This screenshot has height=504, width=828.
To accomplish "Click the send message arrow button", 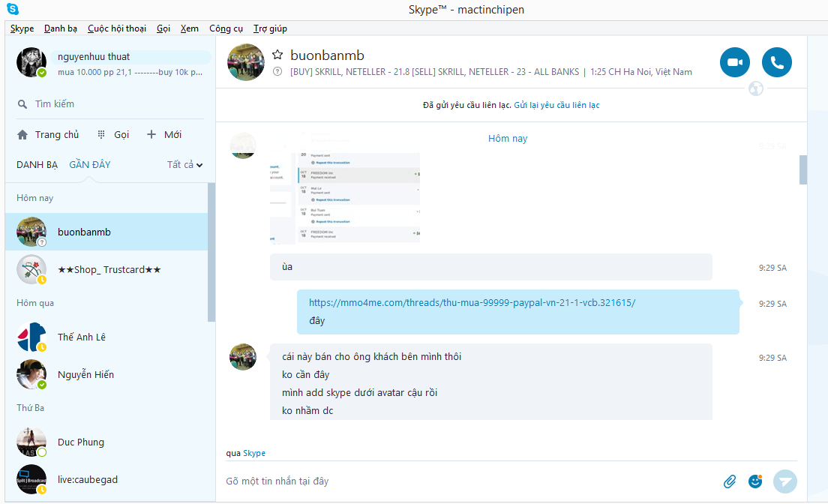I will click(x=785, y=481).
